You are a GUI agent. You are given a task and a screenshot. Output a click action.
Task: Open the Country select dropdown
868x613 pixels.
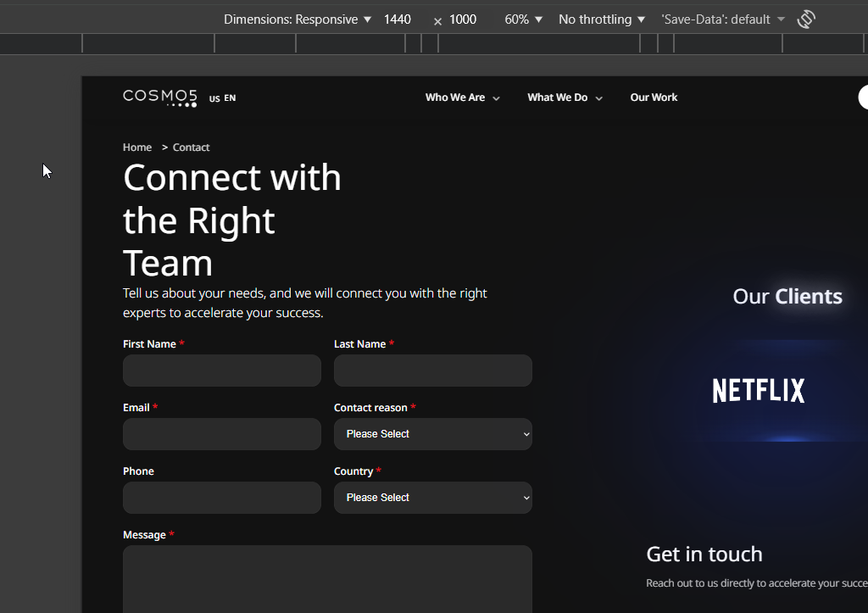click(x=433, y=498)
